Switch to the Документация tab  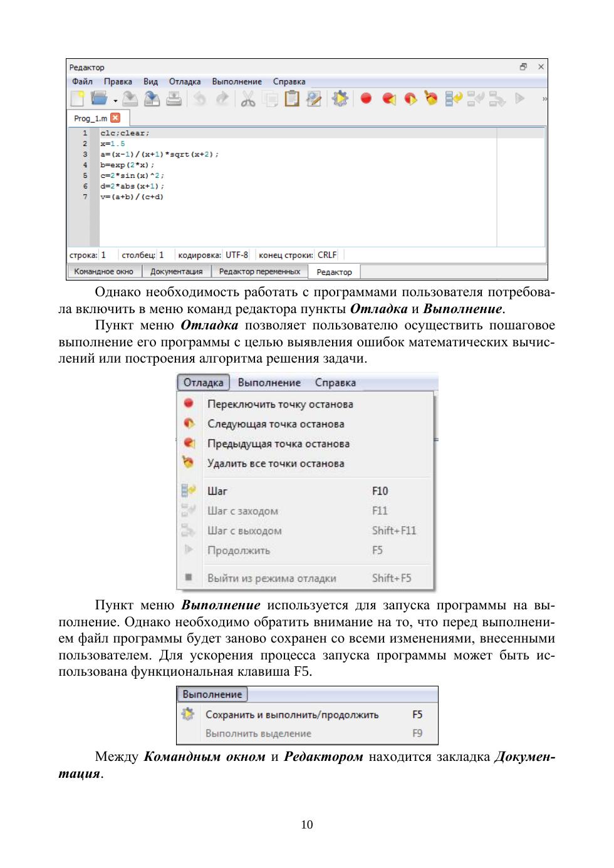coord(176,272)
